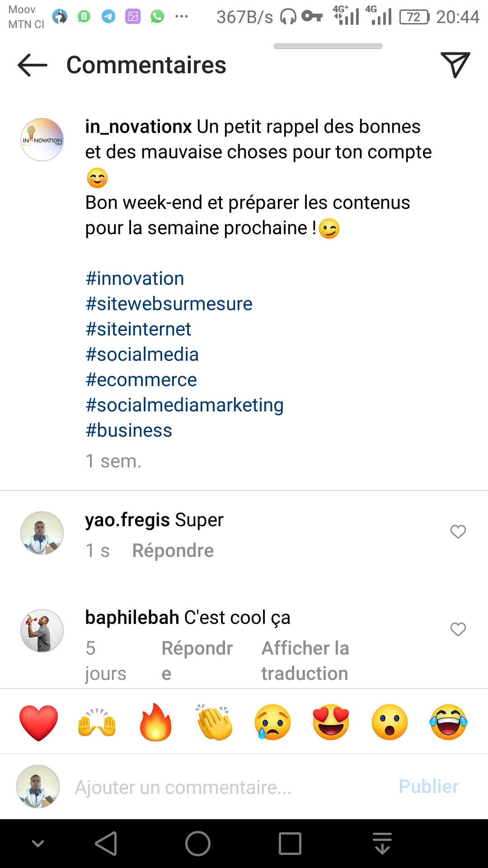Insert the red heart emoji reaction

click(39, 722)
